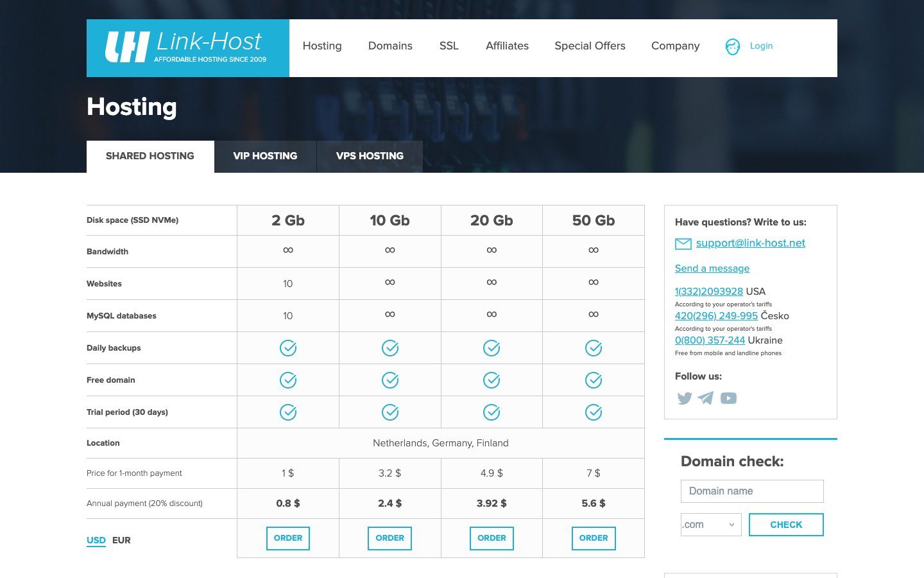
Task: Order the 50 Gb hosting plan
Action: click(594, 538)
